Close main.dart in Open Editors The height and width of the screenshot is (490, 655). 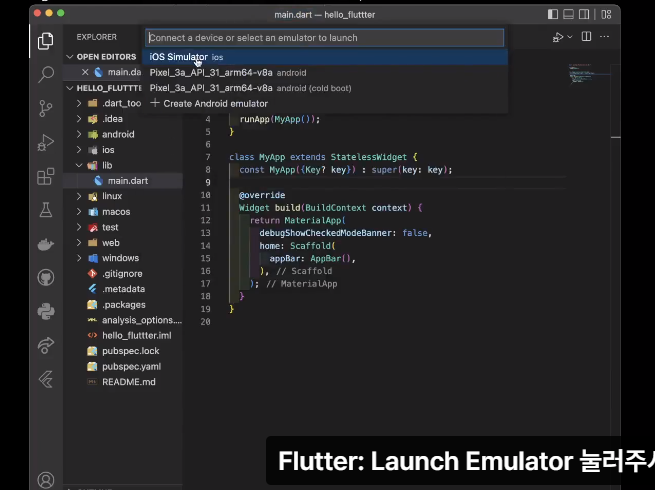[85, 72]
